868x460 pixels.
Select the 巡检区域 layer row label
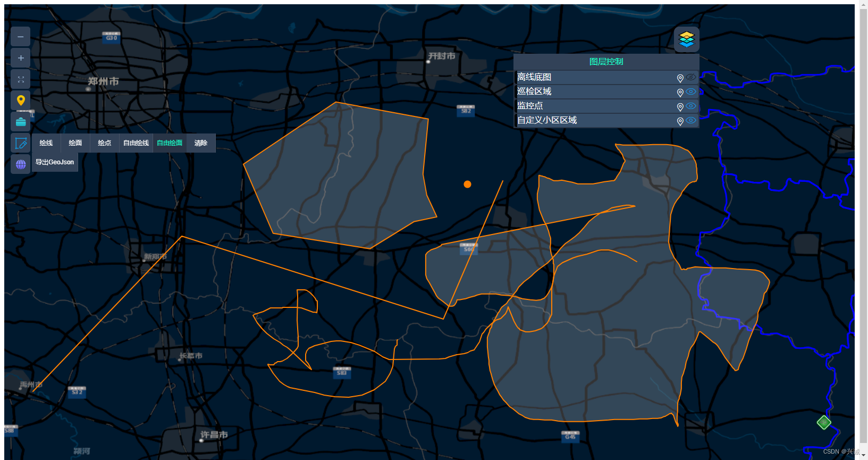[534, 91]
